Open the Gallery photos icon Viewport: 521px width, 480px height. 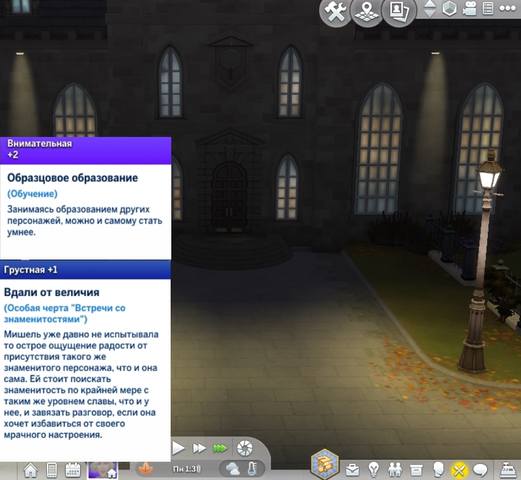[399, 11]
